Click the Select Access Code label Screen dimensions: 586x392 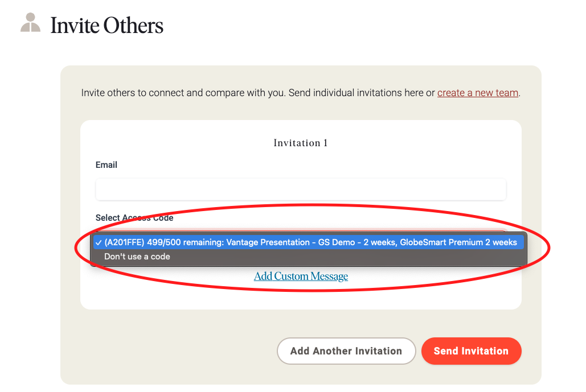click(x=134, y=218)
